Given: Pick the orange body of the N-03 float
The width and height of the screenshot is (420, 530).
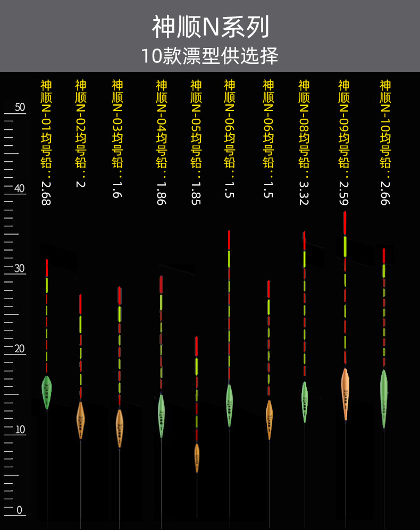Looking at the screenshot, I should pos(120,428).
